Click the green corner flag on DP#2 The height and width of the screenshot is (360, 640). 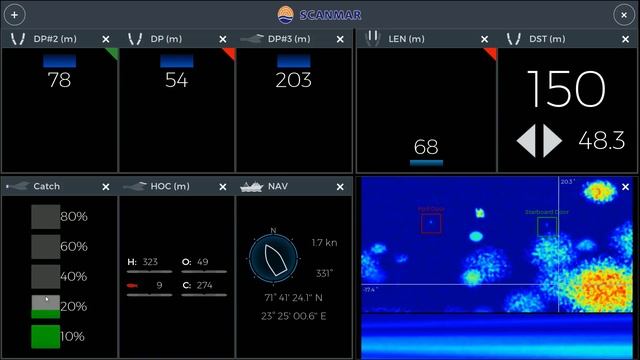coord(113,54)
